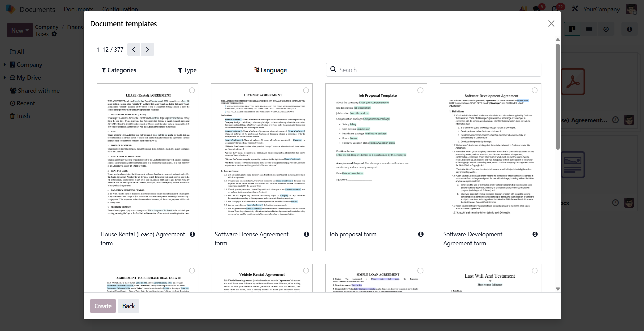Open the Configuration menu
The image size is (644, 331).
click(x=120, y=9)
